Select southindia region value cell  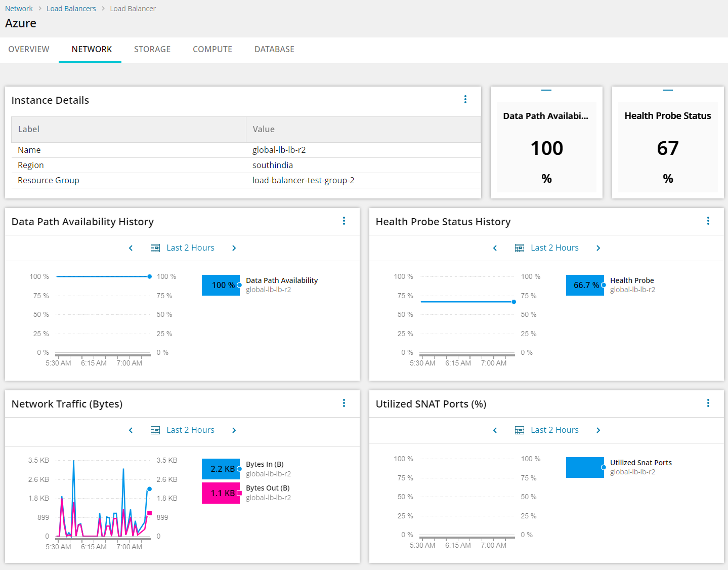364,165
